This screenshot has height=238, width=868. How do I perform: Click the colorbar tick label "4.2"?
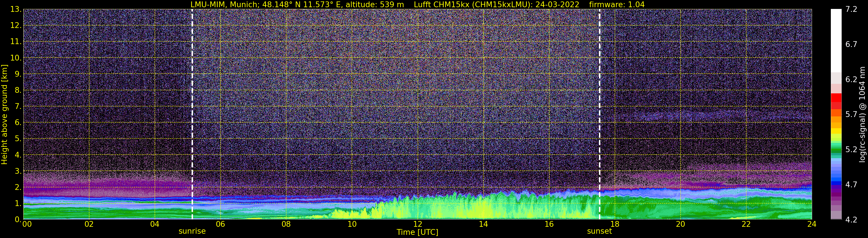pos(851,220)
